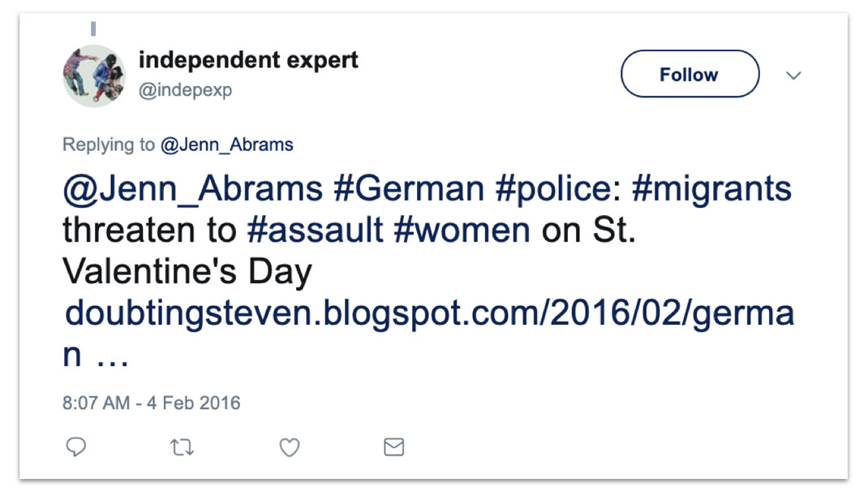The height and width of the screenshot is (496, 868).
Task: Click the envelope direct message icon
Action: [393, 447]
